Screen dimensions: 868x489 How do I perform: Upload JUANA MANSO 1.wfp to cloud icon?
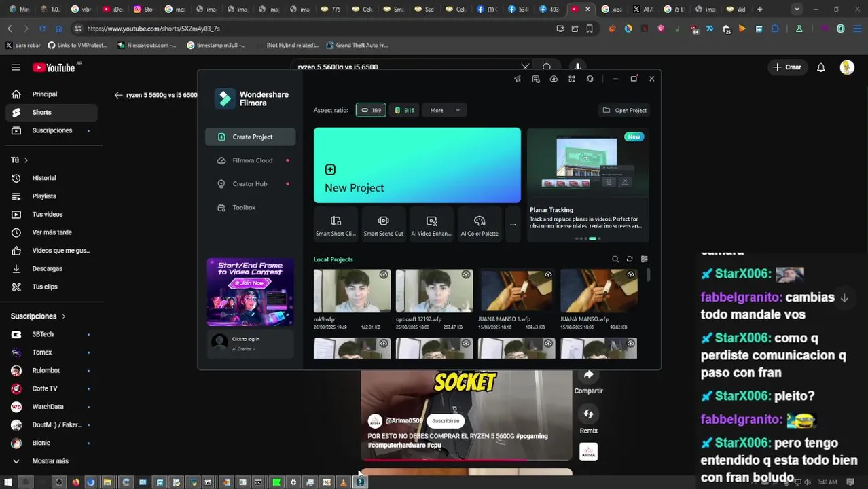(x=548, y=275)
